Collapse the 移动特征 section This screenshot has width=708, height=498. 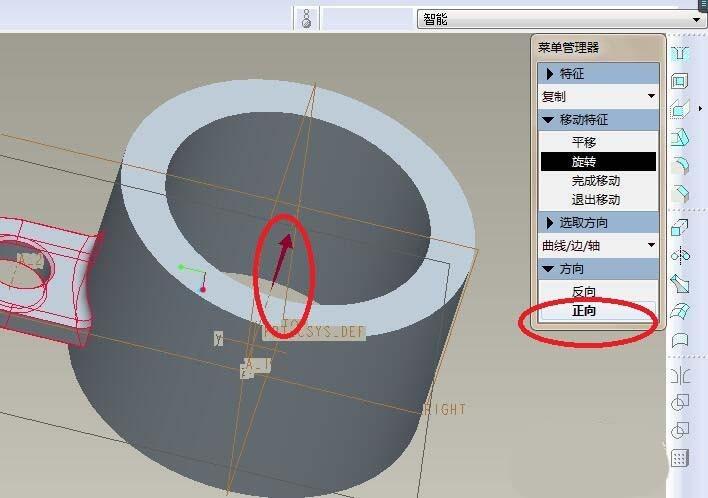pyautogui.click(x=598, y=120)
